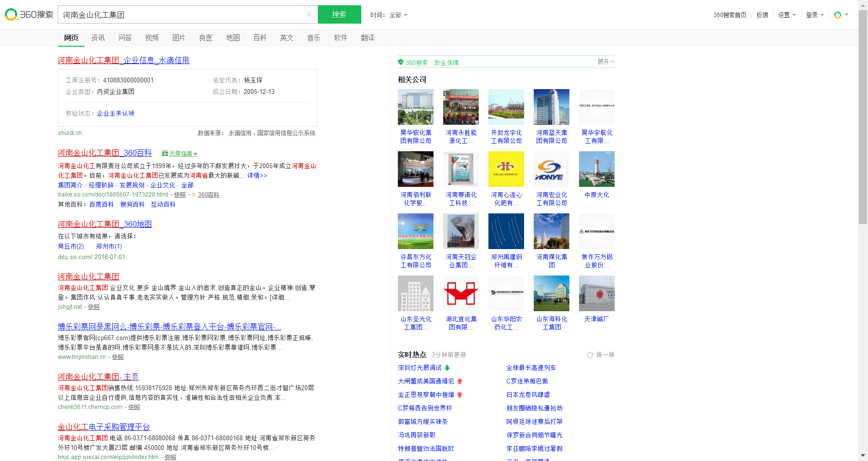Click the 河南蓝天集团有限公司 thumbnail
The width and height of the screenshot is (868, 461).
point(552,107)
